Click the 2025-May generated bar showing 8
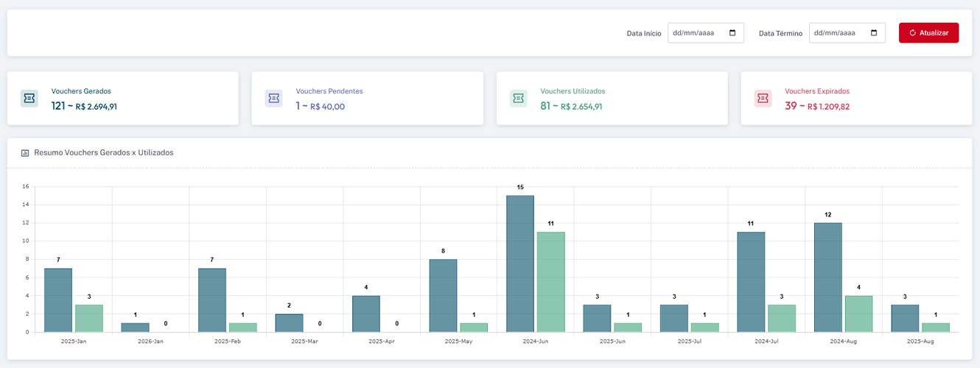 tap(443, 295)
